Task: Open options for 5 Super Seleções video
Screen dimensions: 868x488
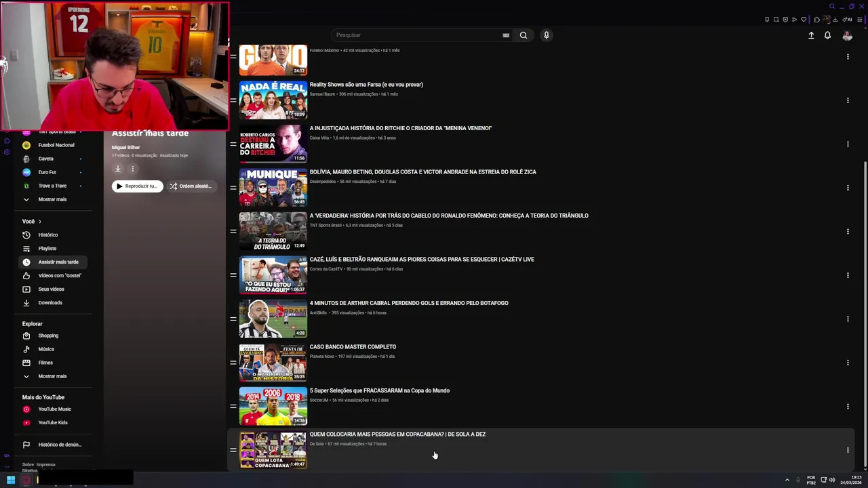Action: (x=848, y=406)
